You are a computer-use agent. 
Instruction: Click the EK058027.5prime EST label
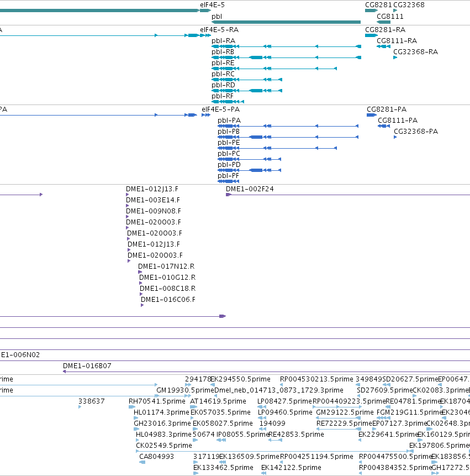223,423
